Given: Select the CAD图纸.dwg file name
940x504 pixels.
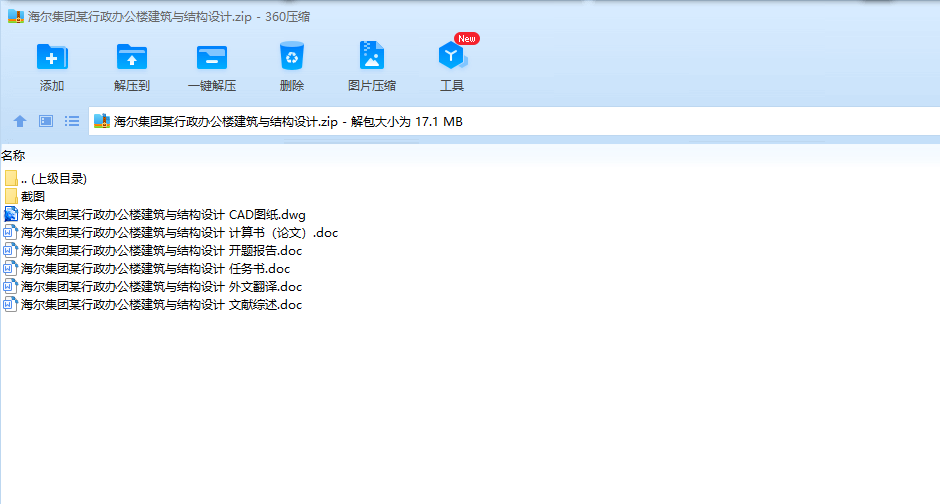Looking at the screenshot, I should pyautogui.click(x=163, y=215).
